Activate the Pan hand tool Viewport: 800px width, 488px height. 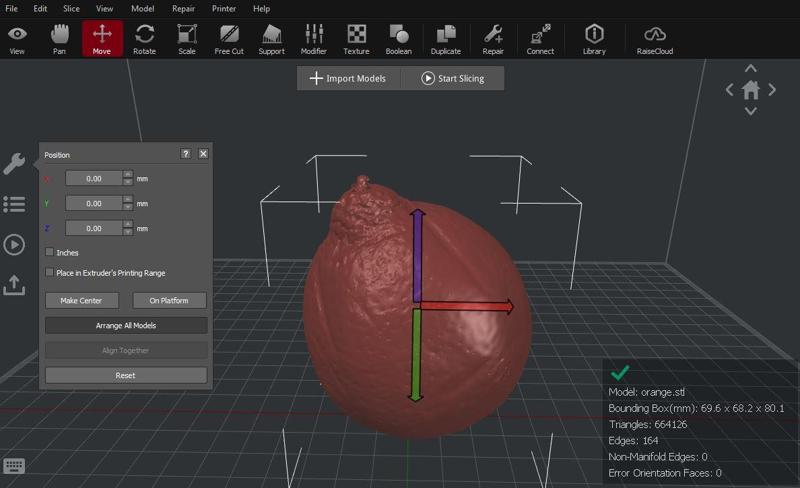[x=59, y=39]
